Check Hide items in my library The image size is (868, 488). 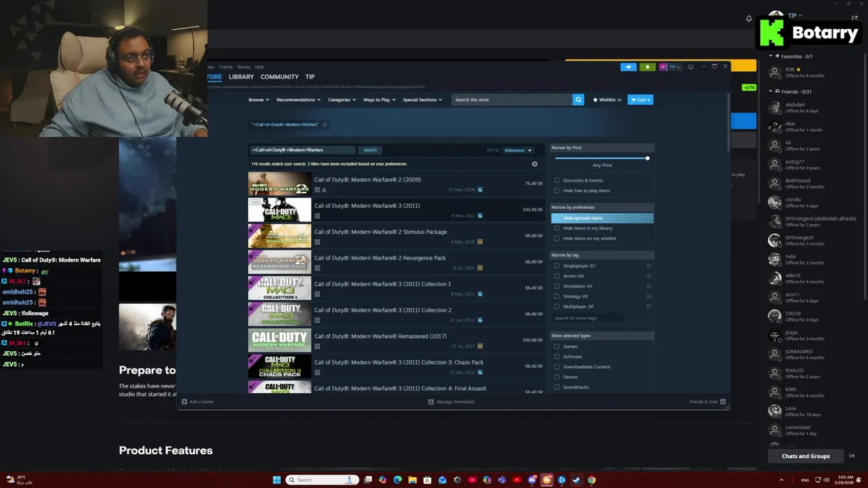point(557,228)
